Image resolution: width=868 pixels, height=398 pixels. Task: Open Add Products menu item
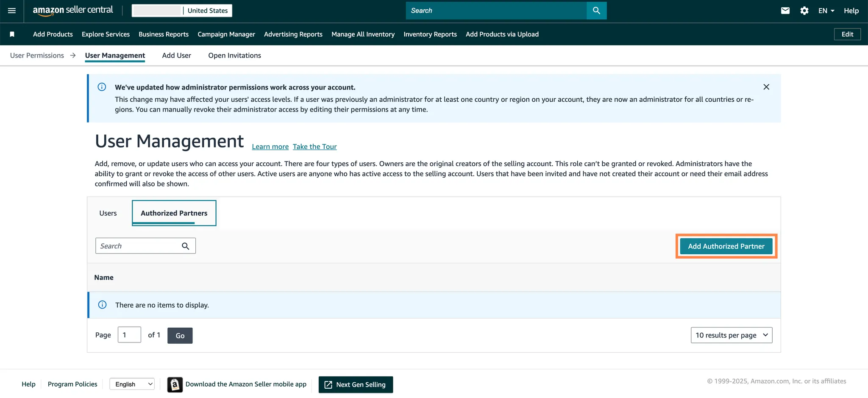click(53, 34)
